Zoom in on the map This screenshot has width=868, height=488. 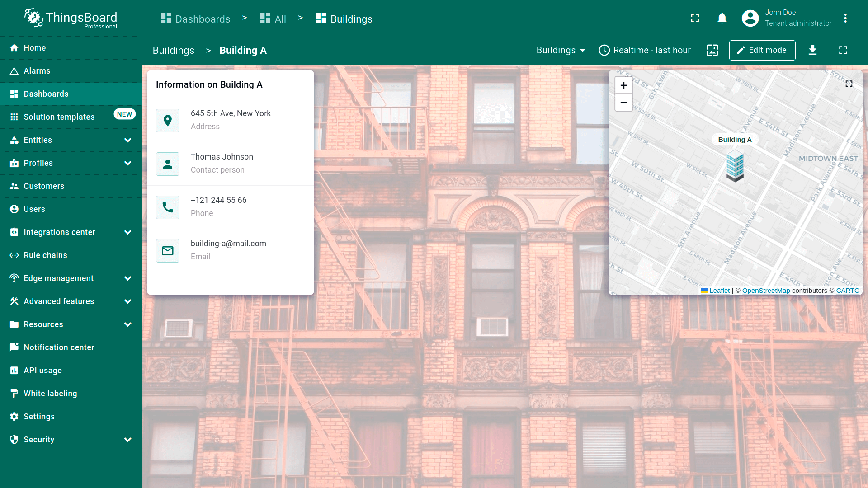point(623,85)
